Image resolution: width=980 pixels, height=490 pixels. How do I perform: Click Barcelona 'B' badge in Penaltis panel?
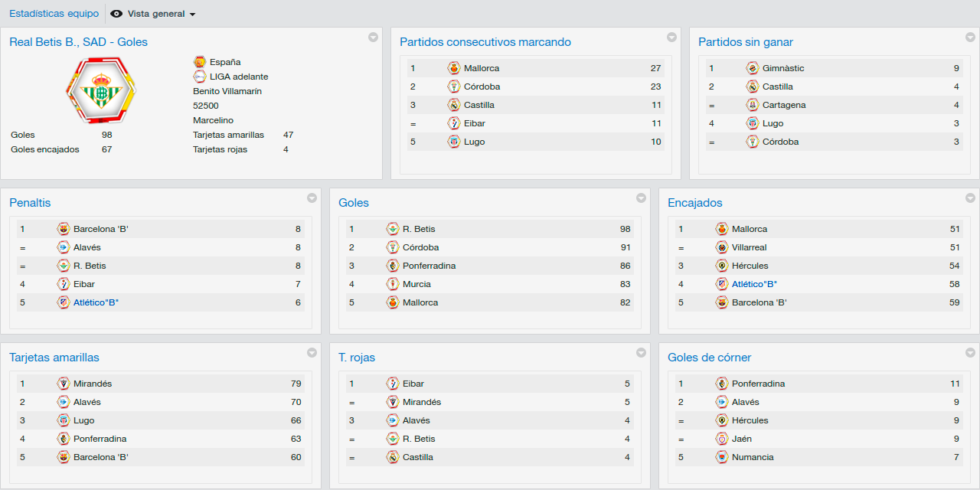pos(64,229)
